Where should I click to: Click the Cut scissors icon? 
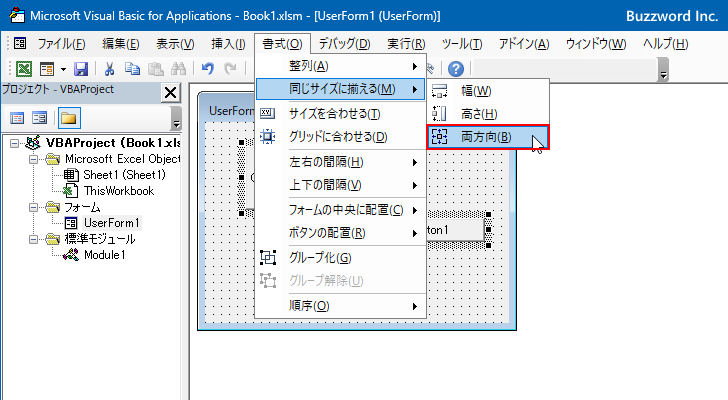pyautogui.click(x=109, y=69)
